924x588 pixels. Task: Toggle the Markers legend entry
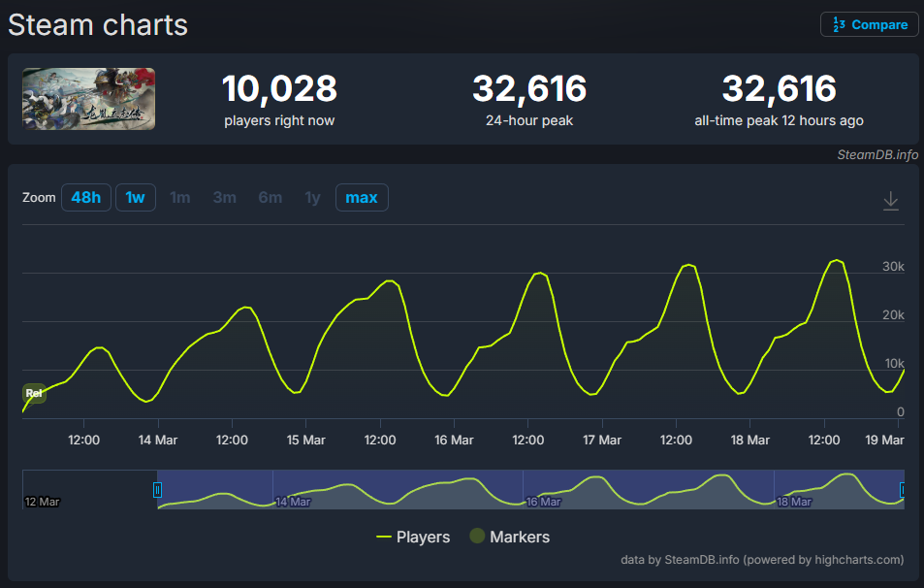coord(509,537)
